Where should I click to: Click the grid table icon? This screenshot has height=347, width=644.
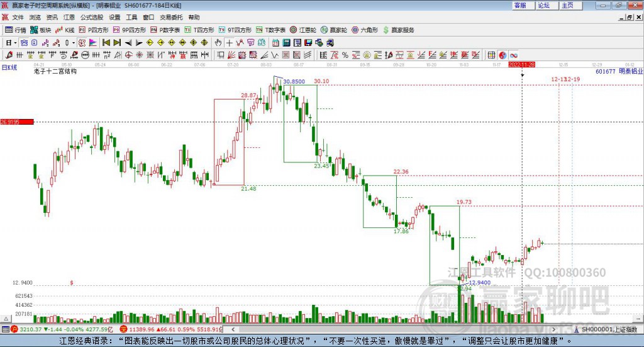[x=491, y=55]
